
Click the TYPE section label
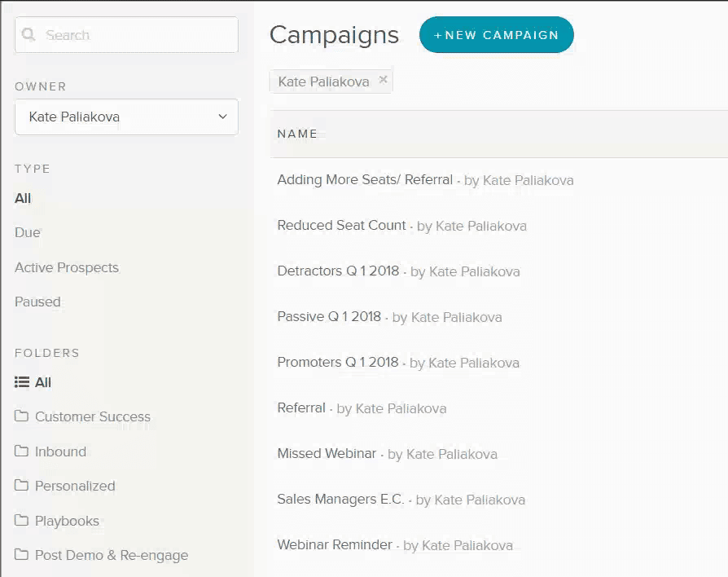pos(33,169)
